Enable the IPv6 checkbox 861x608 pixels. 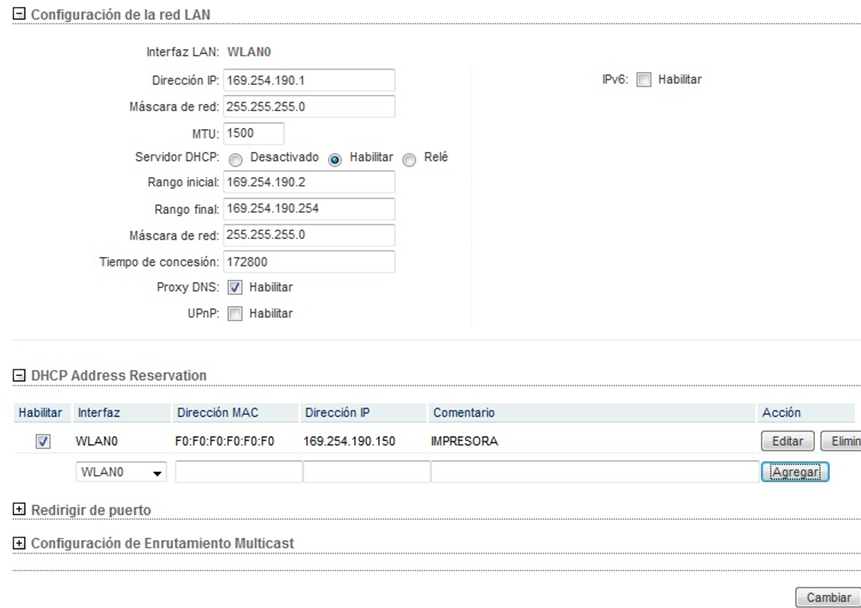pyautogui.click(x=644, y=80)
